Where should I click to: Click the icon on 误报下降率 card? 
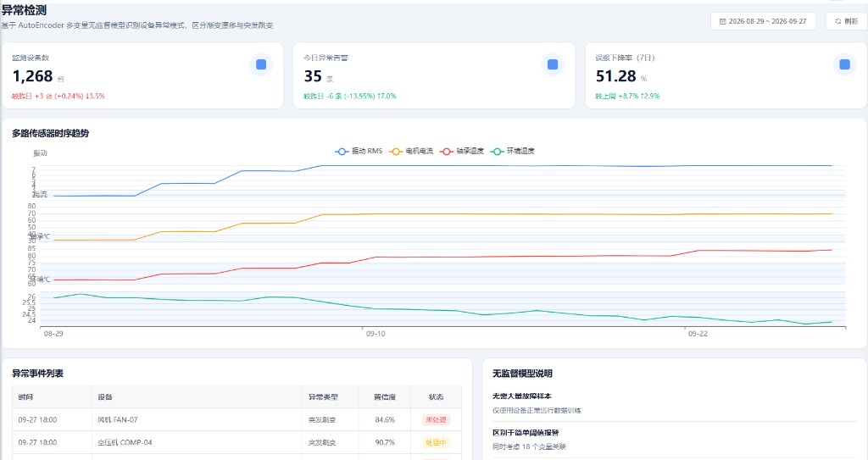(x=845, y=64)
